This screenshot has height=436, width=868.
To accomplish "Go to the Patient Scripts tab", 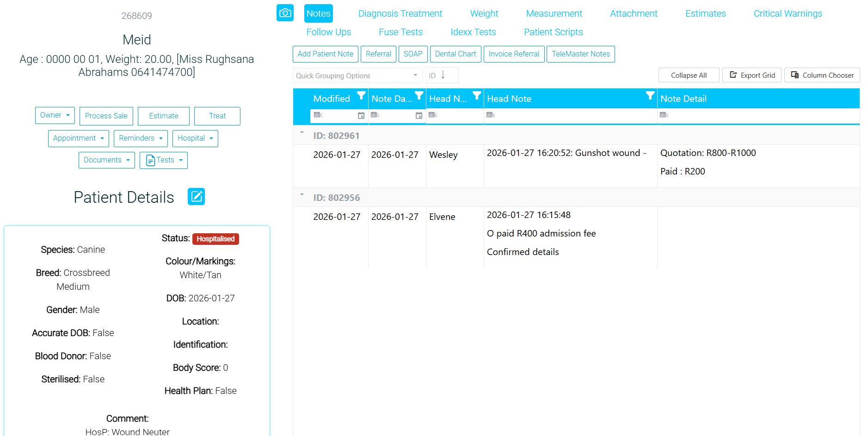I will tap(554, 32).
